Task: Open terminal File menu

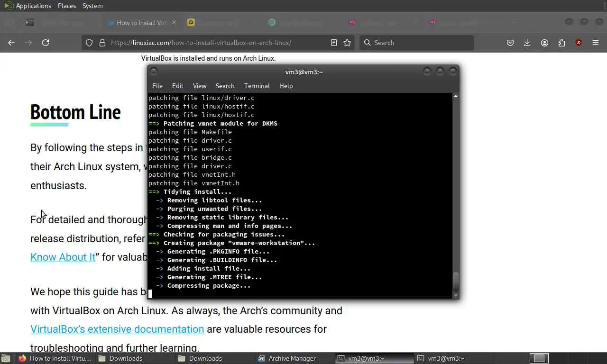Action: [157, 86]
